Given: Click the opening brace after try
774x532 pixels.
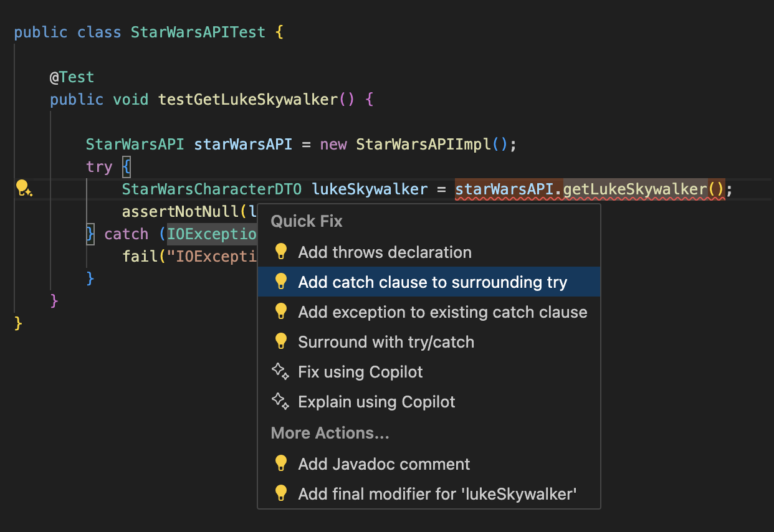Looking at the screenshot, I should (x=127, y=167).
